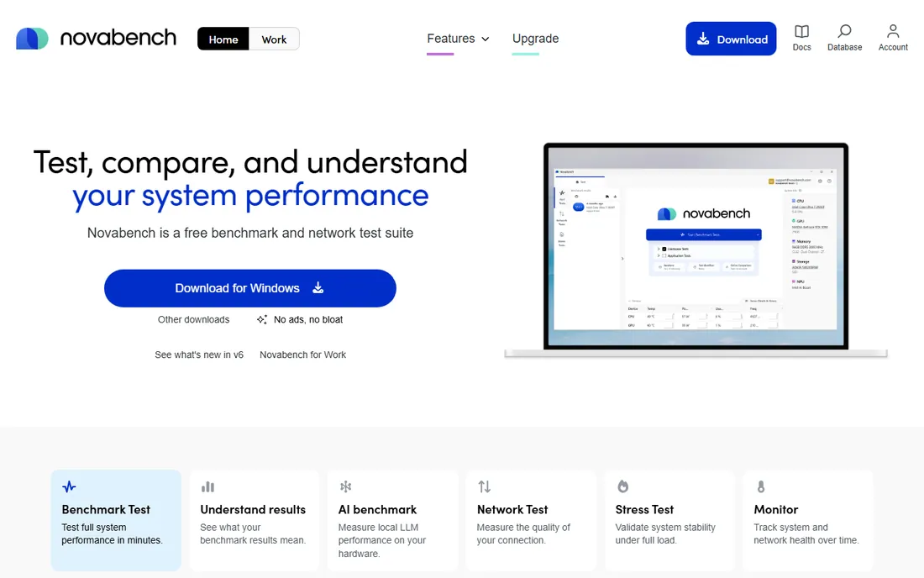Viewport: 924px width, 578px height.
Task: Click the Download button in header
Action: pyautogui.click(x=731, y=39)
